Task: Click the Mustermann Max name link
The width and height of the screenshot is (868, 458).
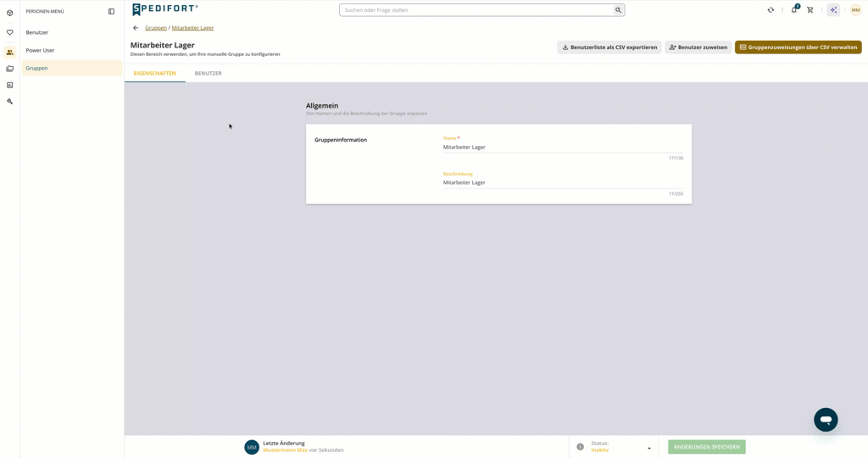Action: pyautogui.click(x=285, y=450)
